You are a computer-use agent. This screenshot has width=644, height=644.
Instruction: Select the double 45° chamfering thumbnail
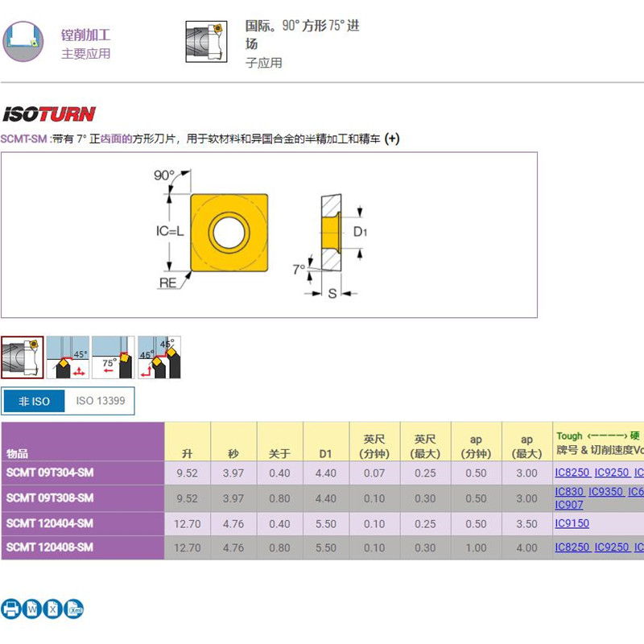pyautogui.click(x=159, y=357)
